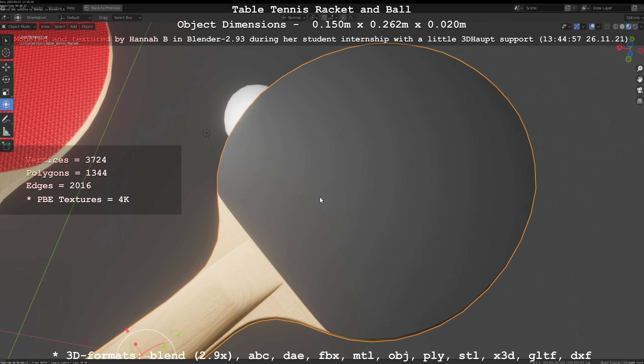The width and height of the screenshot is (644, 364).
Task: Open the Help menu
Action: coord(71,8)
